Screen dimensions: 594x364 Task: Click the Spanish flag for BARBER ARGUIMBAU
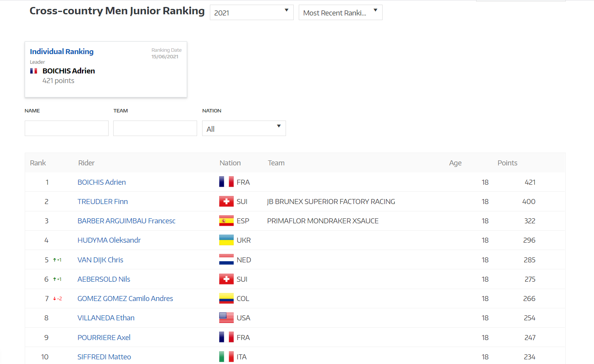tap(226, 221)
